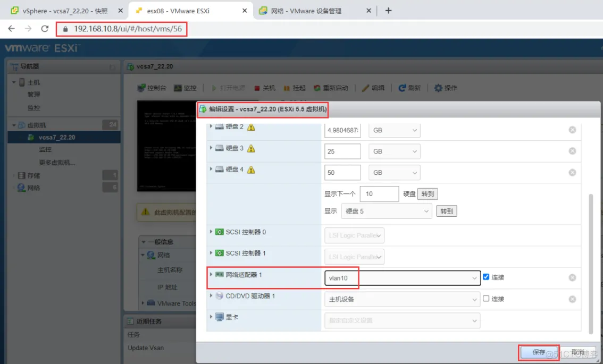Toggle 连接 checkbox for CD/DVD 驱动器 1
Image resolution: width=603 pixels, height=364 pixels.
486,298
